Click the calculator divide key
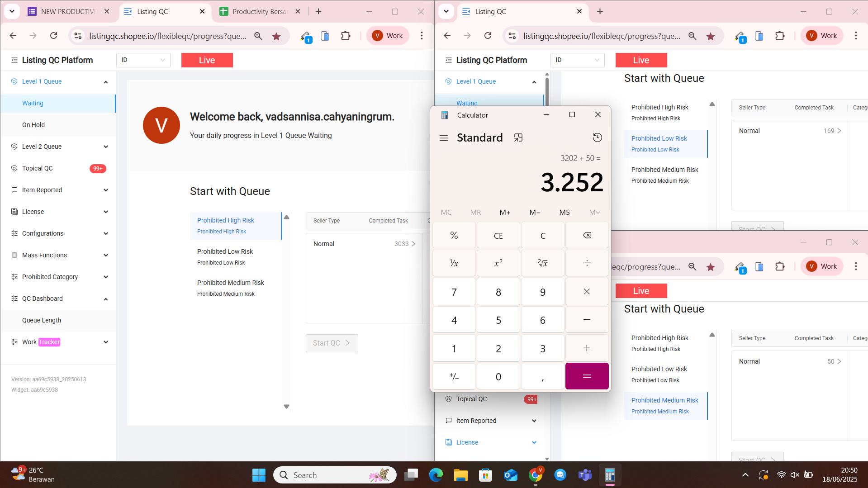Viewport: 868px width, 488px height. tap(587, 263)
